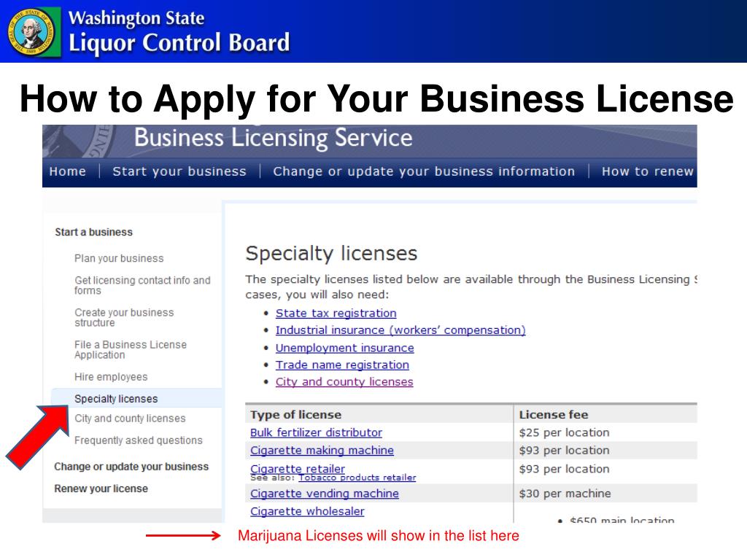Click Start a business sidebar heading
Image resolution: width=747 pixels, height=560 pixels.
(x=94, y=232)
